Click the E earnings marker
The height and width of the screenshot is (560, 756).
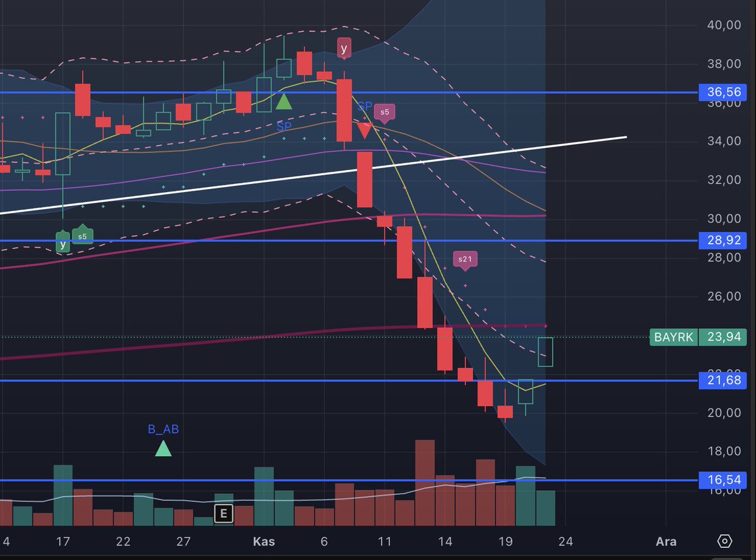222,513
